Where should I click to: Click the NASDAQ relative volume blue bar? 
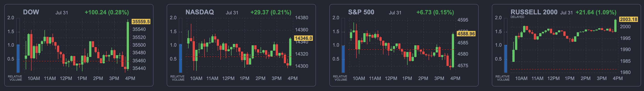181,58
